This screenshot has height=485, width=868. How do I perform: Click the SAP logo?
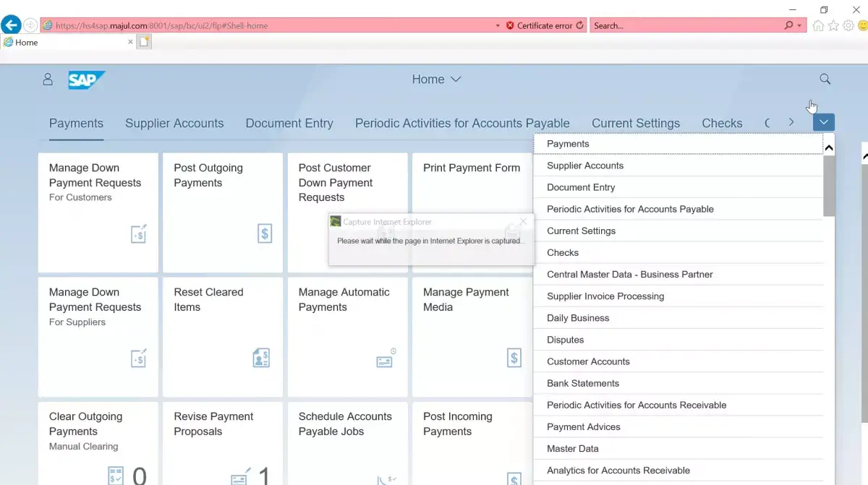[x=87, y=80]
